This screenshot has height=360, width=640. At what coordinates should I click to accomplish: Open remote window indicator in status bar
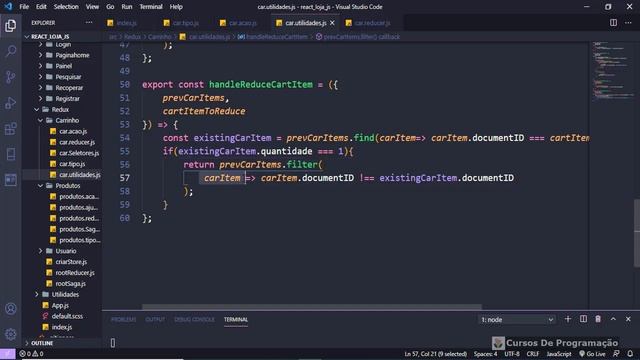[7, 353]
